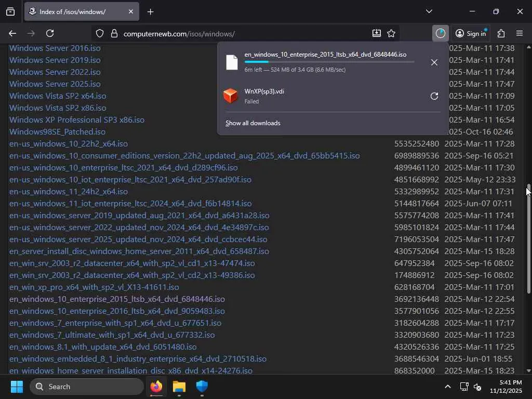This screenshot has height=399, width=532.
Task: Download en_windows_8.1_with_update ISO
Action: tap(103, 347)
